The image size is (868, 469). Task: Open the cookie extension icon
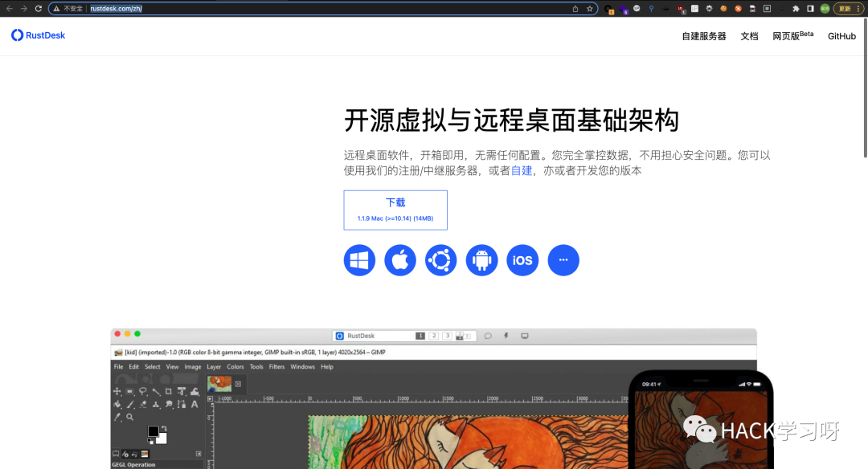click(x=723, y=8)
